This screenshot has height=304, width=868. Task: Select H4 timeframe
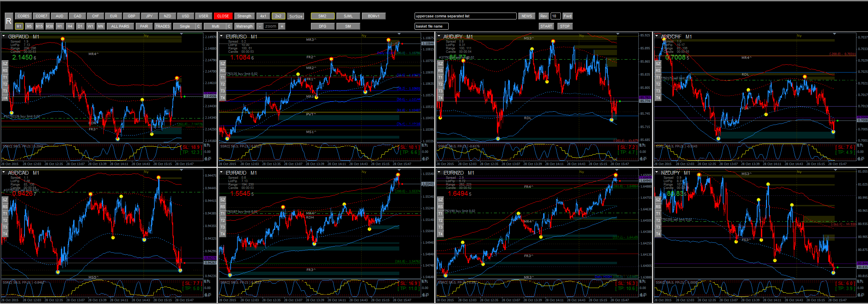pos(70,26)
